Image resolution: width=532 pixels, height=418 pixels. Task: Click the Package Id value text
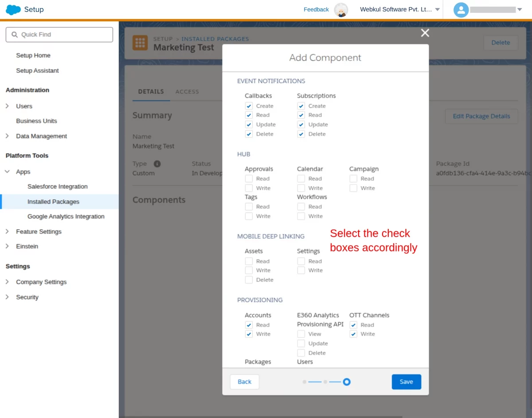click(484, 173)
